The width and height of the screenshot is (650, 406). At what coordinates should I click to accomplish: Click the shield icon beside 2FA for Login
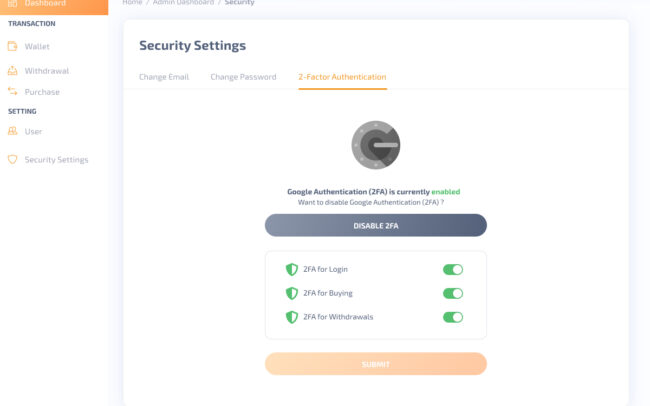[x=292, y=269]
